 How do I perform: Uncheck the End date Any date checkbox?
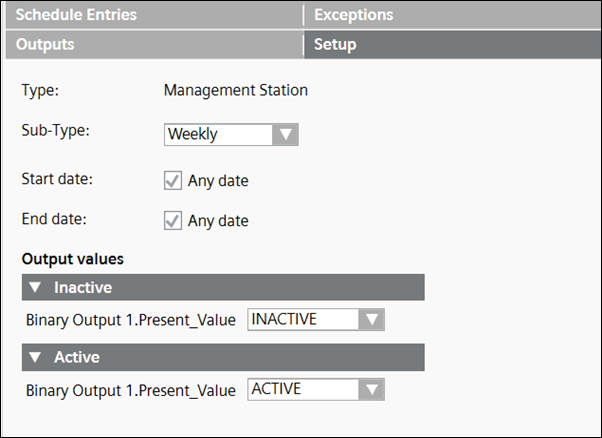point(172,220)
